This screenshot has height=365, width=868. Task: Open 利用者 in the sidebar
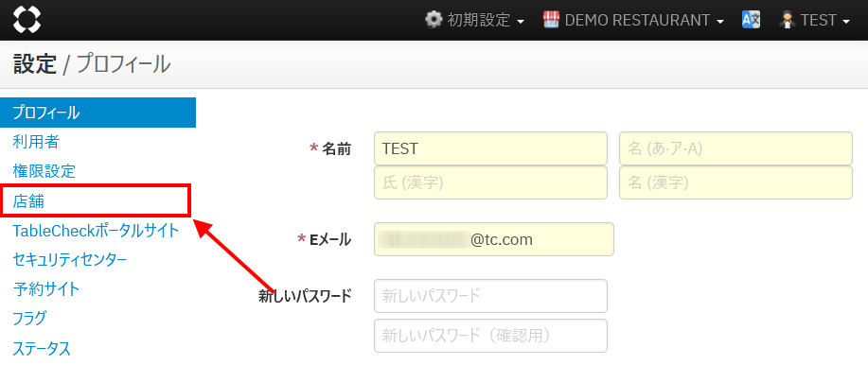[35, 142]
